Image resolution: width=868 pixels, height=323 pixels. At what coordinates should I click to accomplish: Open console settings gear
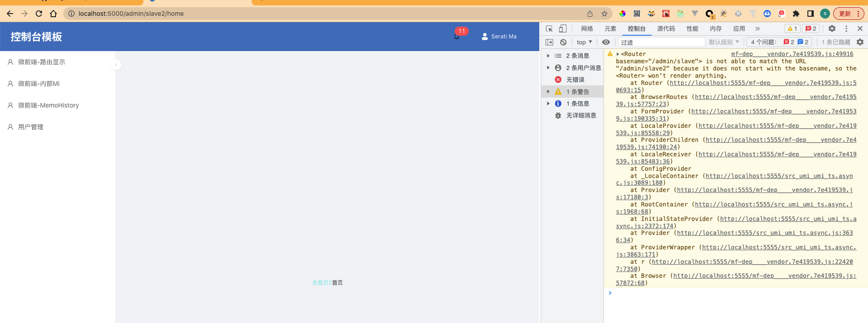coord(860,42)
